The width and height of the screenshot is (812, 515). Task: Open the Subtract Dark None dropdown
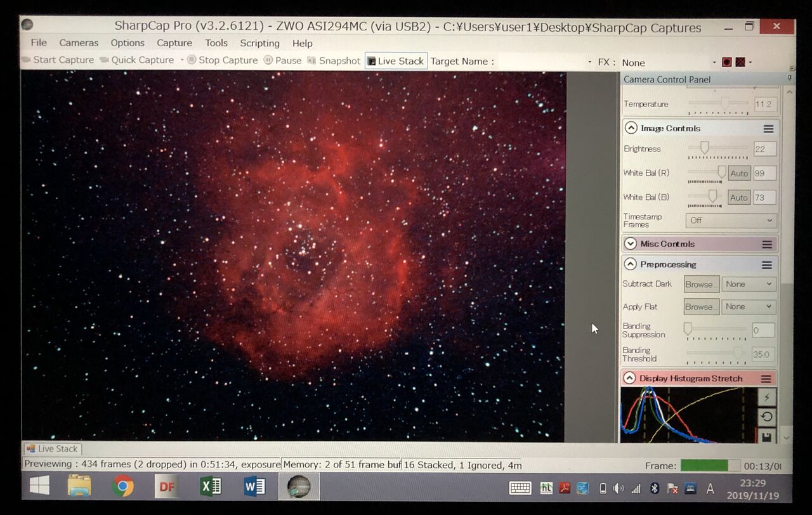(x=749, y=284)
